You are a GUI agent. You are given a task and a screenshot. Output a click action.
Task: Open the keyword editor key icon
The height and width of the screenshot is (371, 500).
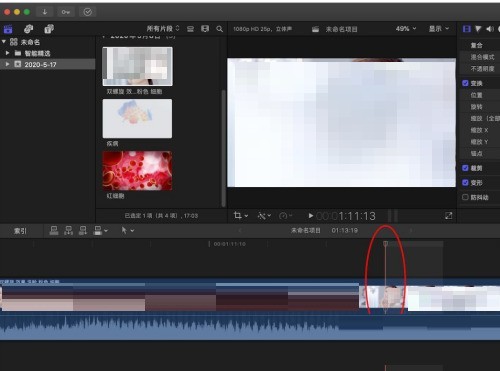[66, 12]
